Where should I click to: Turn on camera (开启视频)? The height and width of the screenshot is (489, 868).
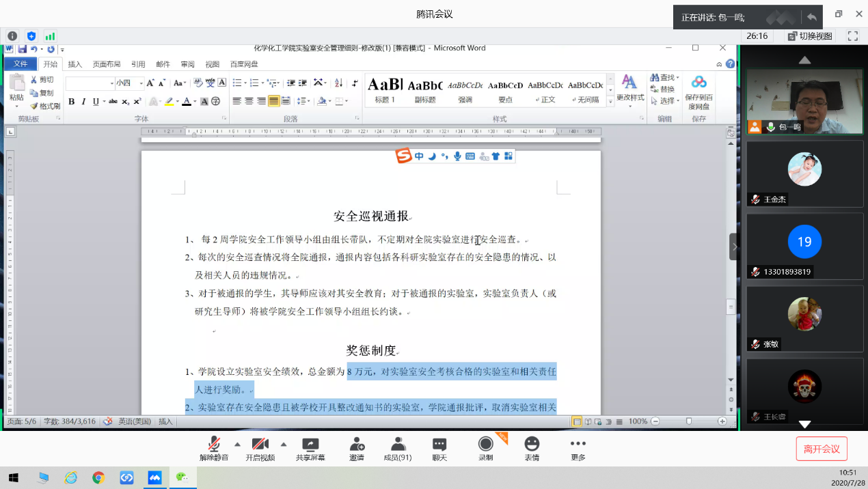(x=260, y=449)
